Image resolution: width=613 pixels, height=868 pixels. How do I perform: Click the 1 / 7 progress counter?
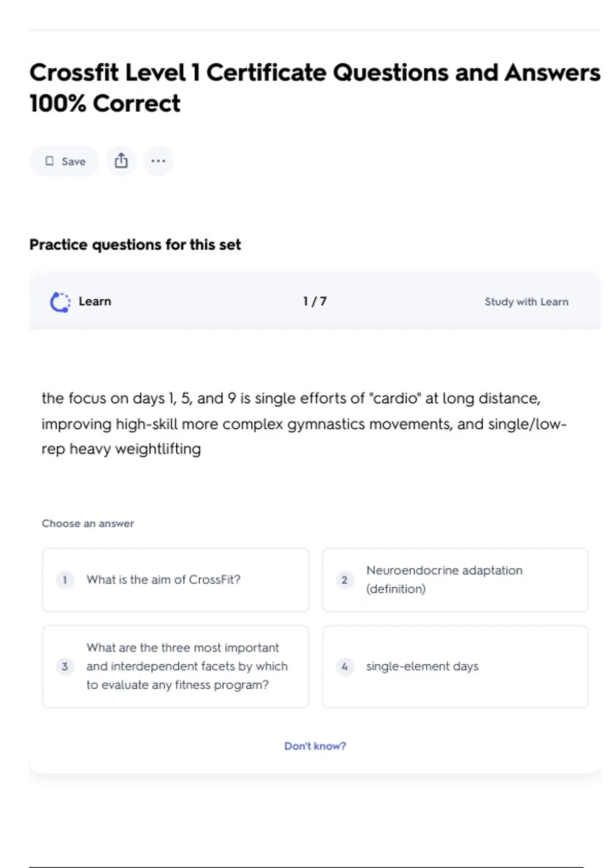click(x=315, y=301)
